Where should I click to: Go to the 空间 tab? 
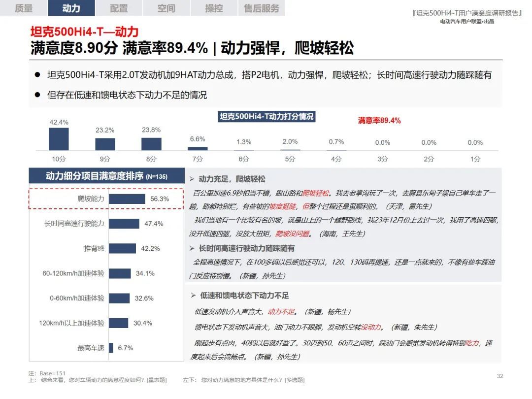[x=166, y=8]
